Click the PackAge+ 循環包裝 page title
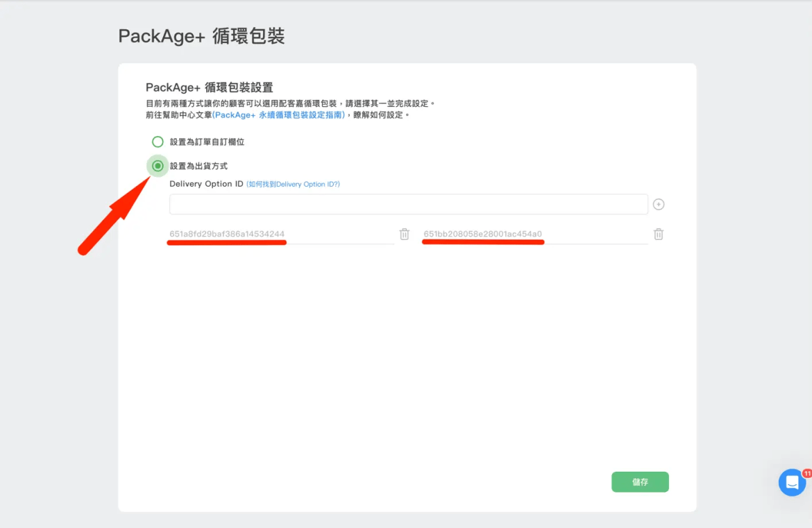Image resolution: width=812 pixels, height=528 pixels. (201, 36)
